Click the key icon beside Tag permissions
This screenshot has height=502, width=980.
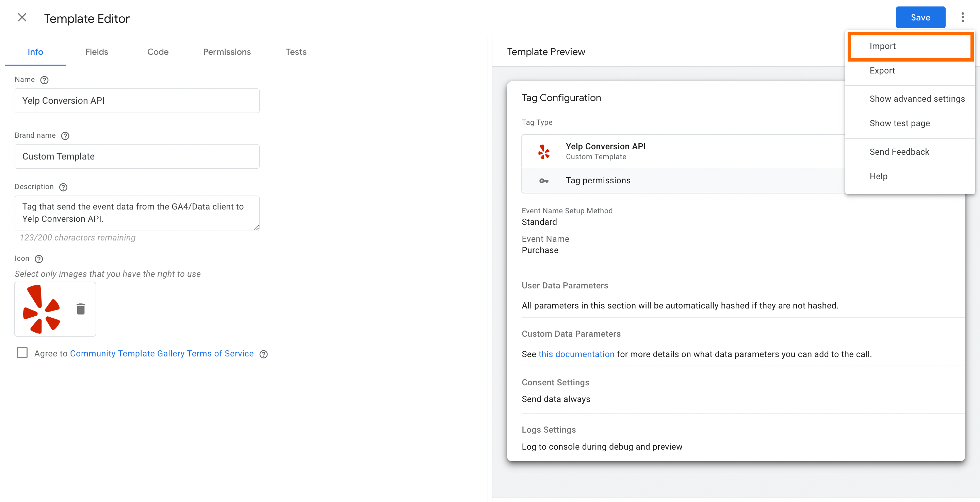pos(544,181)
